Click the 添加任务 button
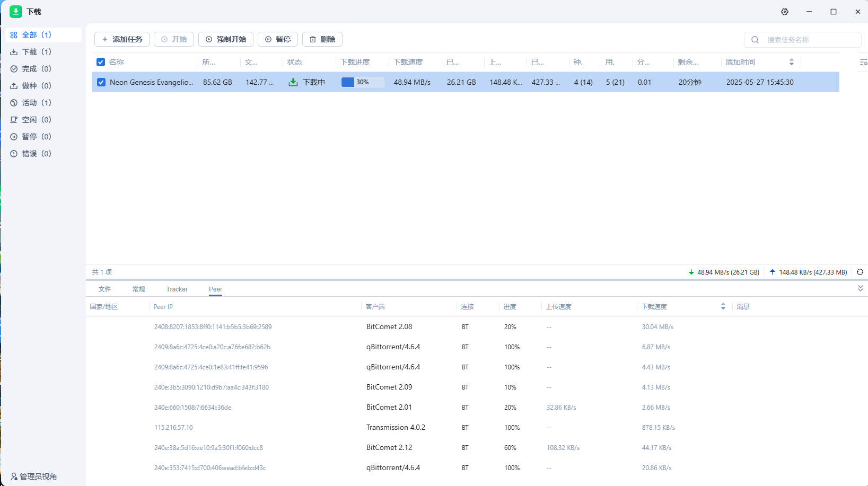Viewport: 868px width, 486px height. point(122,39)
